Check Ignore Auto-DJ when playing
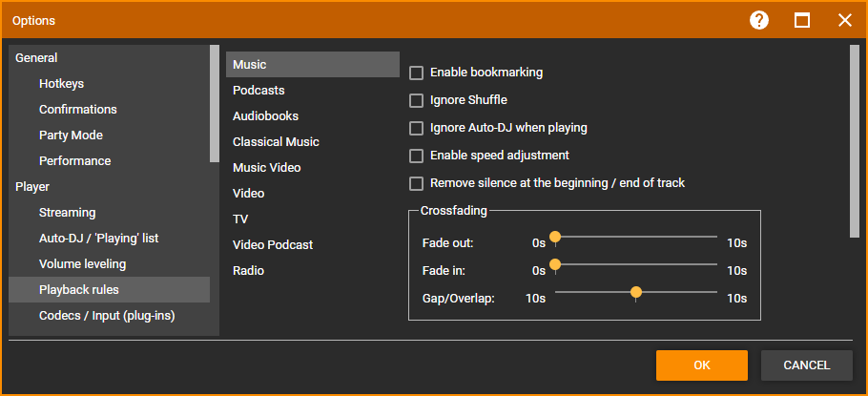868x396 pixels. coord(416,128)
